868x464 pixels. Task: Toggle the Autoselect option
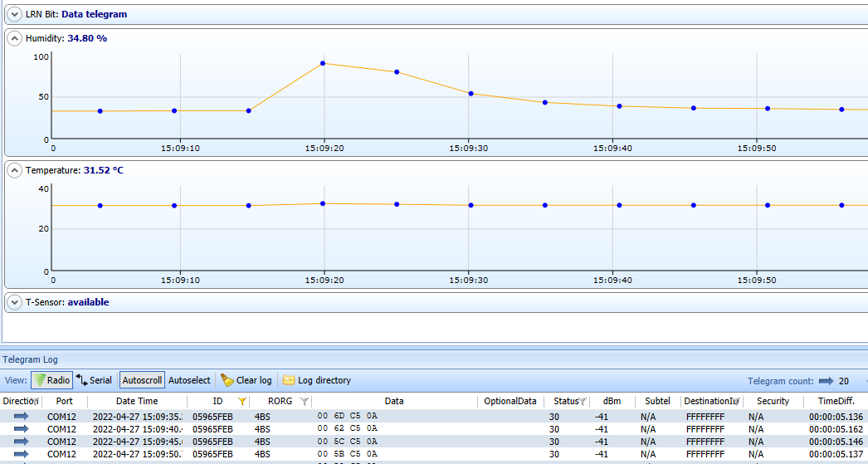[189, 380]
